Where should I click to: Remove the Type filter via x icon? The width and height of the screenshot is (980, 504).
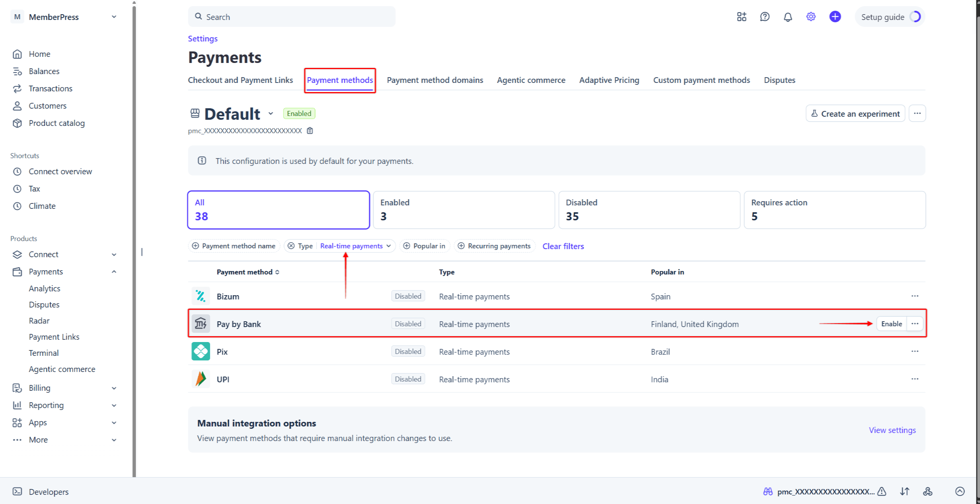(x=291, y=246)
